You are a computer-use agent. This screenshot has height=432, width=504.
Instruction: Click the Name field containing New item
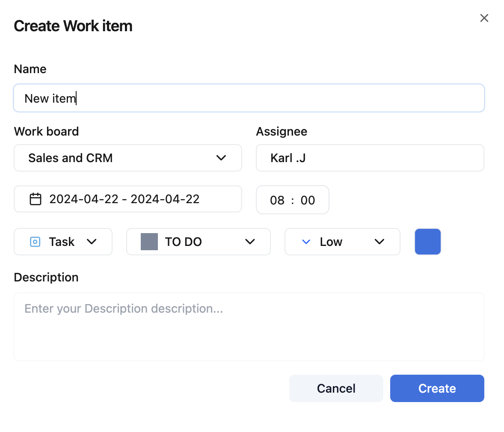pyautogui.click(x=249, y=98)
